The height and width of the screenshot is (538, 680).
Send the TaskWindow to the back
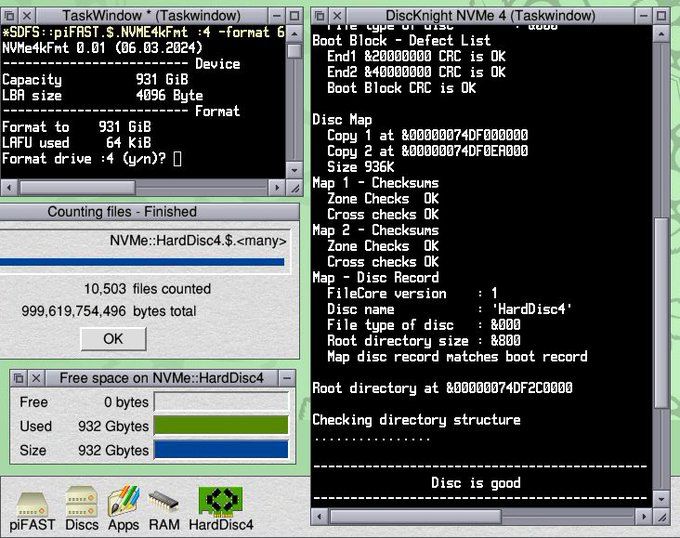click(10, 16)
